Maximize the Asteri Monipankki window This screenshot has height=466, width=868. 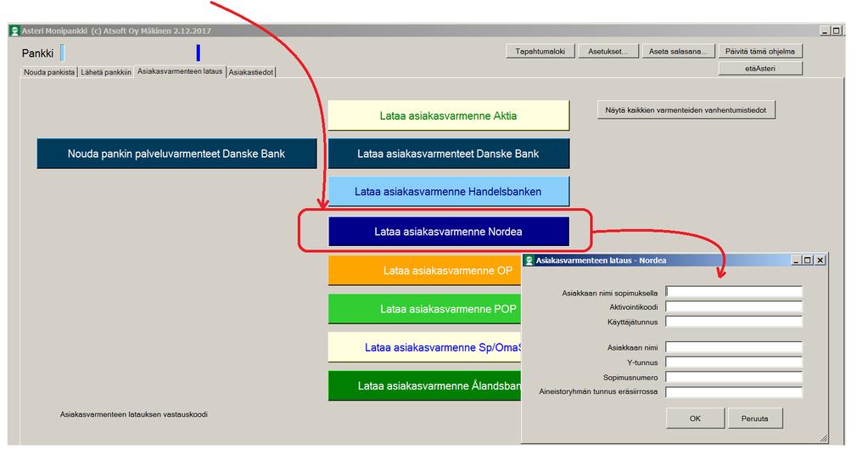pyautogui.click(x=836, y=31)
